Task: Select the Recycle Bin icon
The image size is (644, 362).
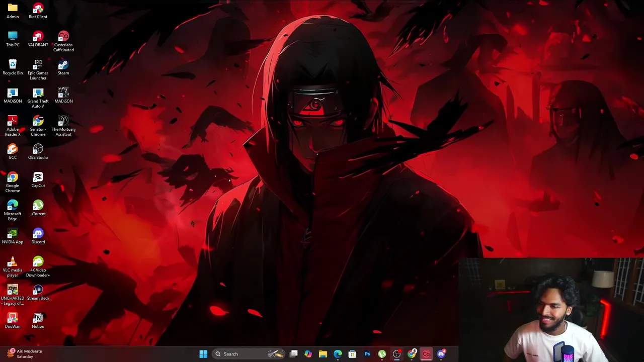Action: [x=13, y=67]
